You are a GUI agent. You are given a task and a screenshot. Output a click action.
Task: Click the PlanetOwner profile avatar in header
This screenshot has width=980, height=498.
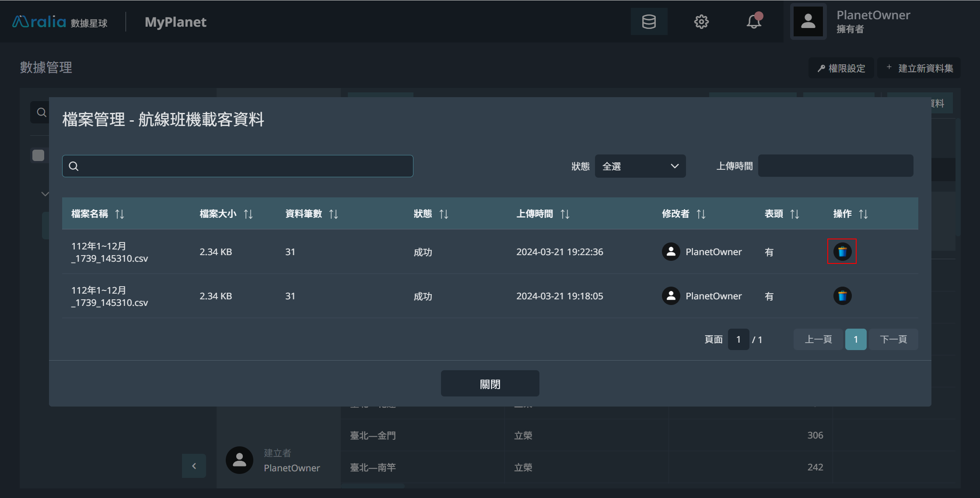pos(808,21)
